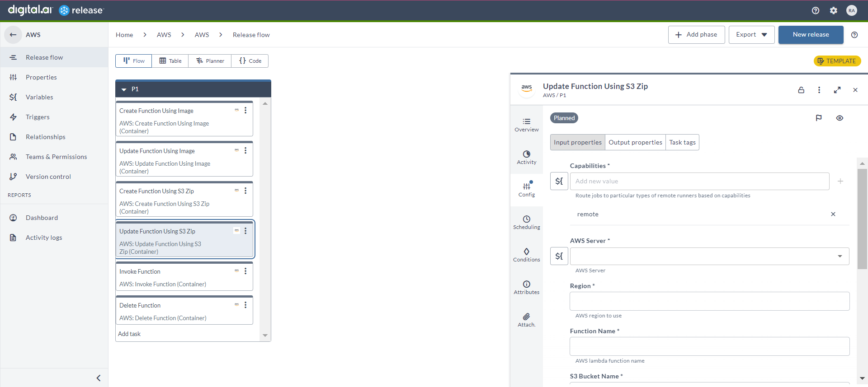Image resolution: width=868 pixels, height=387 pixels.
Task: Remove the 'remote' capability
Action: (833, 214)
